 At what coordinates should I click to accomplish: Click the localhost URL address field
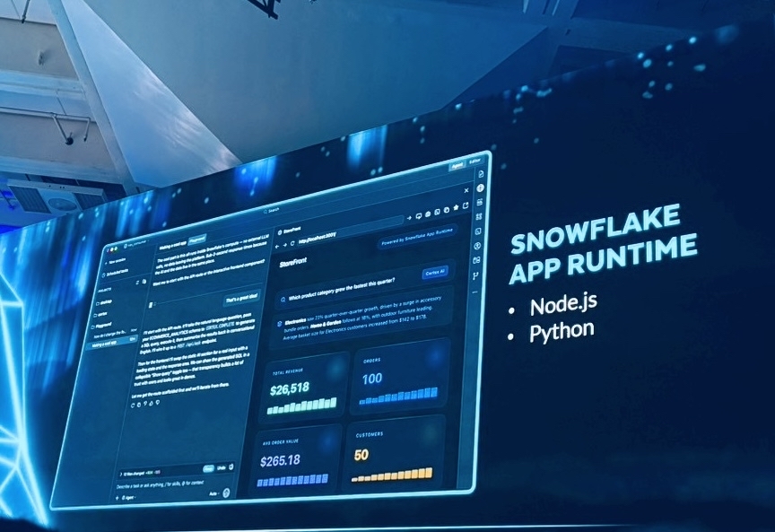(350, 231)
